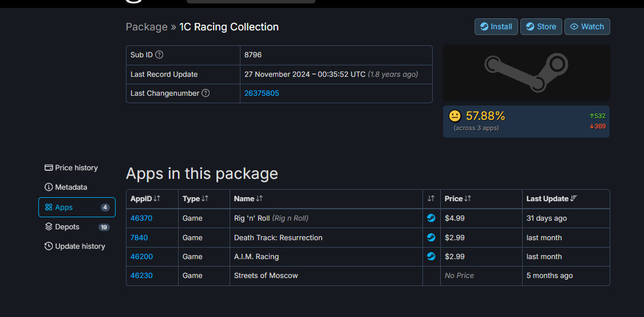Click Steam store icon for Death Track: Resurrection
The image size is (644, 317).
coord(431,238)
